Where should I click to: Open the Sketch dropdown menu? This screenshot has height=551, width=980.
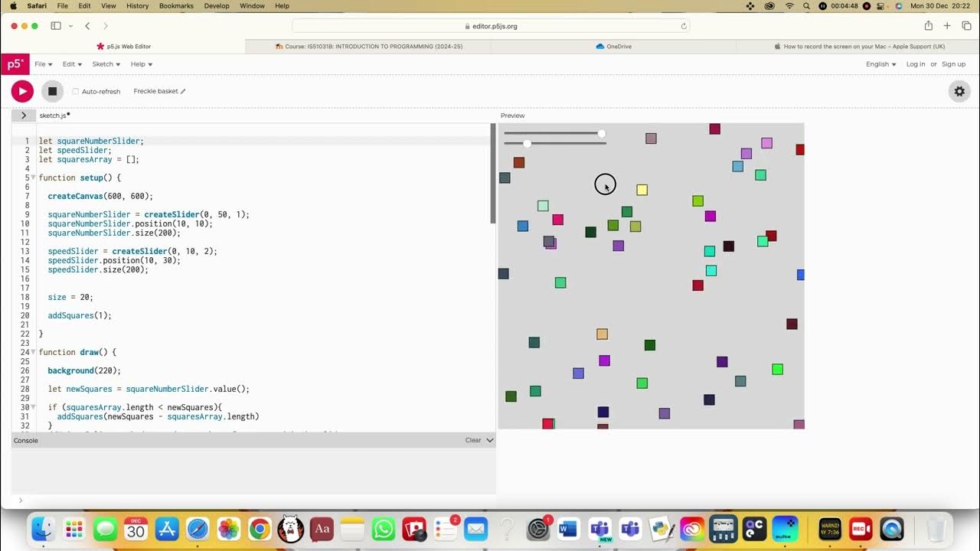tap(106, 64)
